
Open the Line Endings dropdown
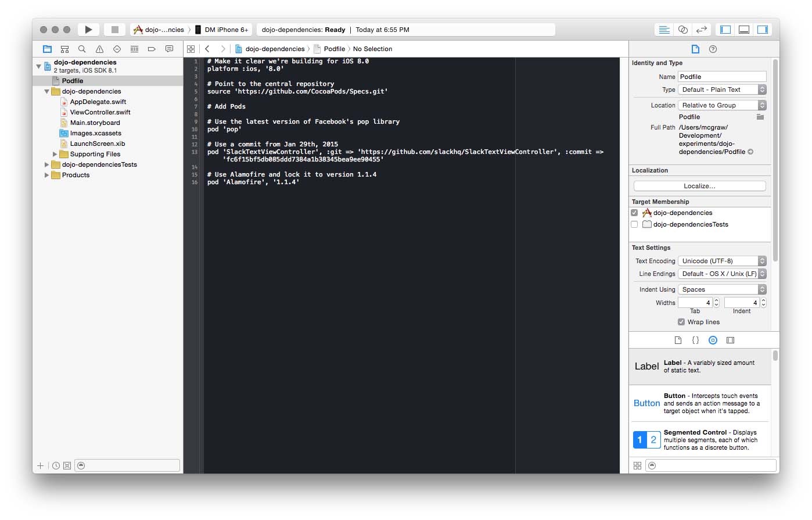723,274
